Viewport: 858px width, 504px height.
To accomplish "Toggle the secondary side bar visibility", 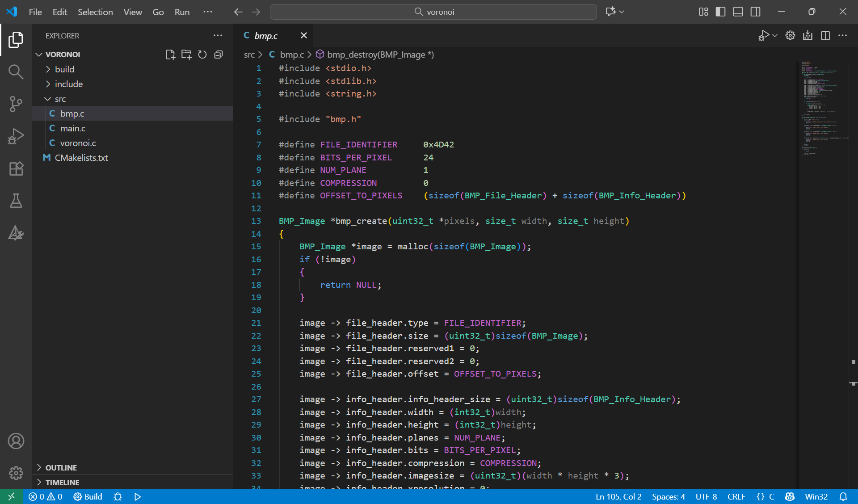I will point(755,12).
